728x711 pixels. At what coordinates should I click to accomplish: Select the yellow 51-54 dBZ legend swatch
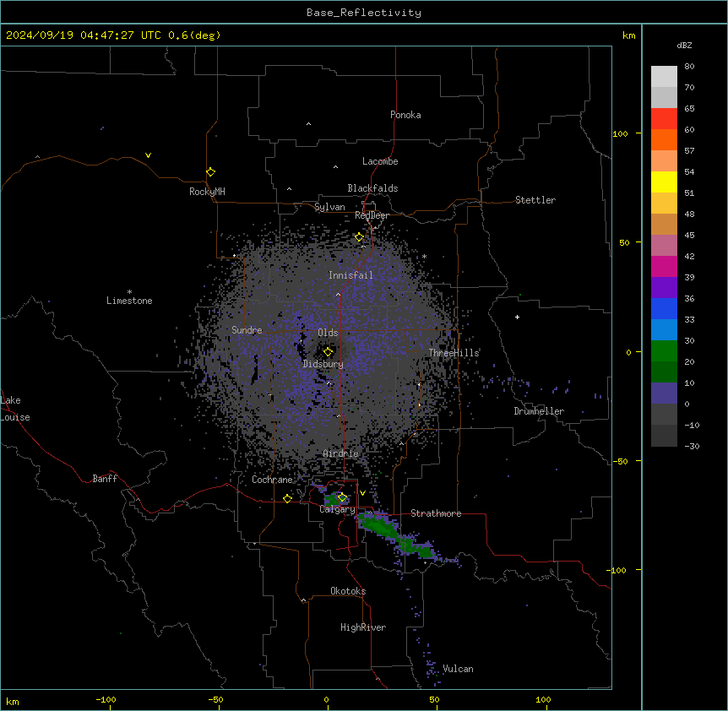[x=664, y=182]
